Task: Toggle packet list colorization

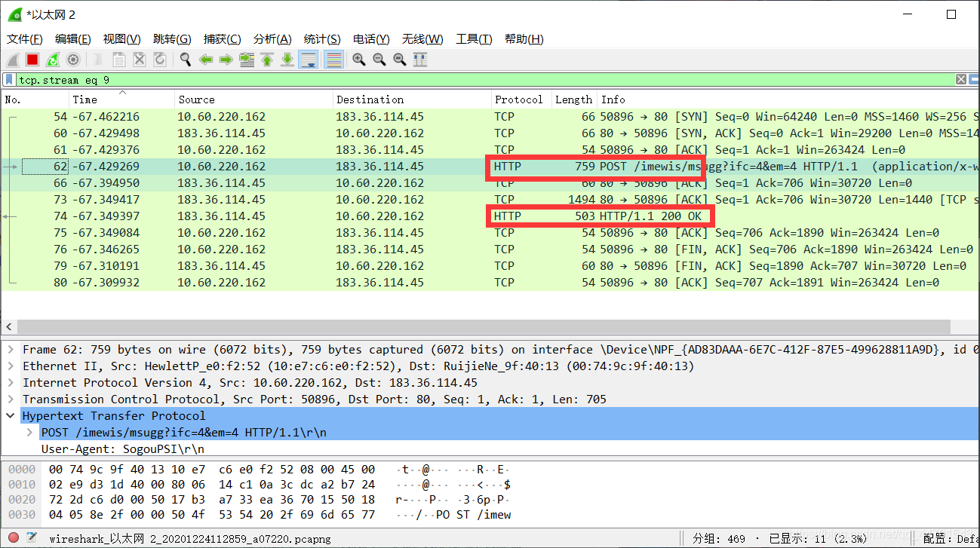Action: (333, 60)
